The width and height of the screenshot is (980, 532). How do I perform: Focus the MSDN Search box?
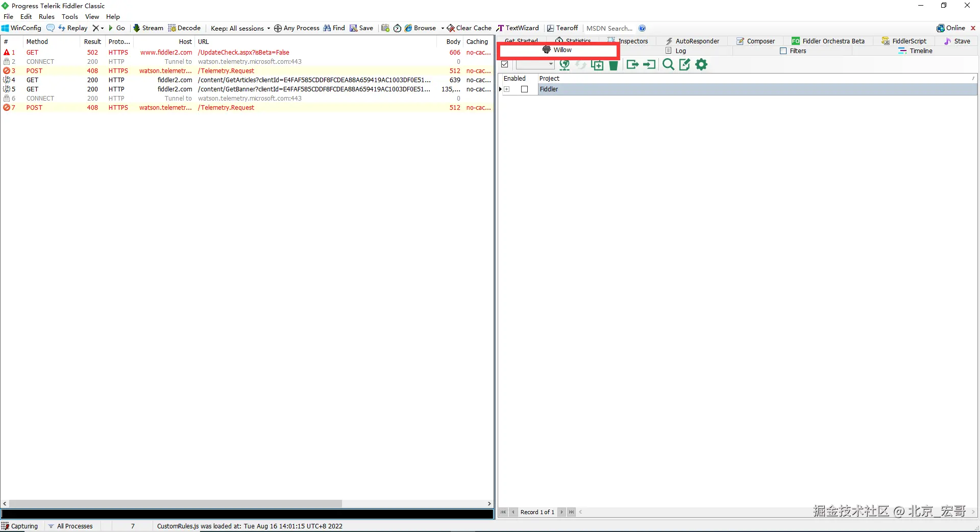609,28
